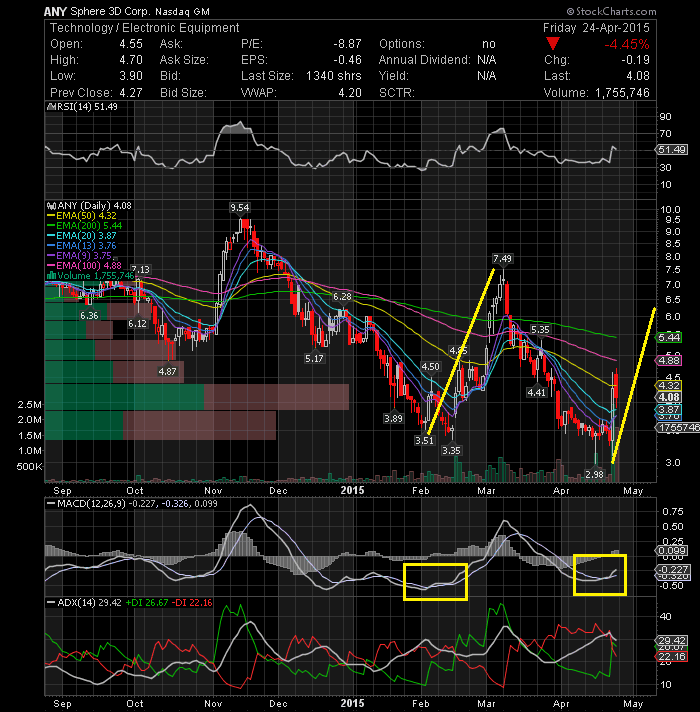Click the VWAP value 4.20
Screen dimensions: 700x712
point(350,93)
